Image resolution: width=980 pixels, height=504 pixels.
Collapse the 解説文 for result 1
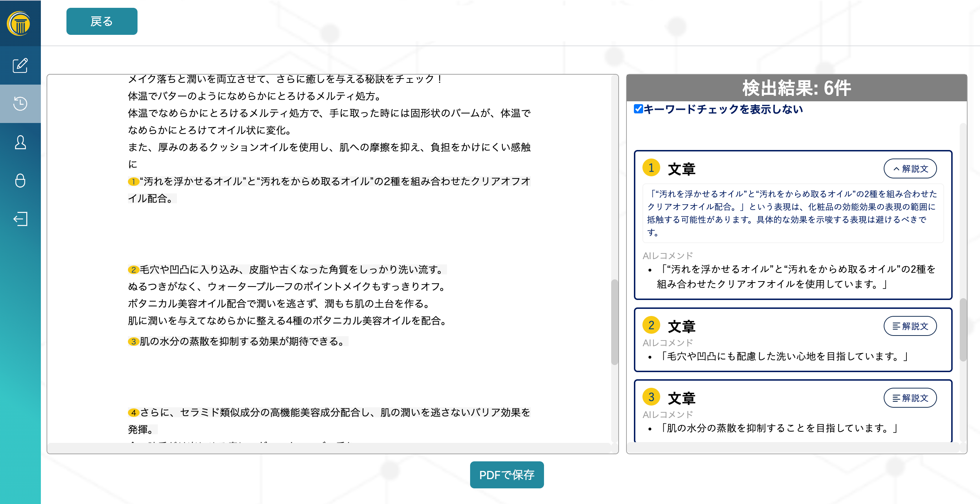(x=910, y=168)
